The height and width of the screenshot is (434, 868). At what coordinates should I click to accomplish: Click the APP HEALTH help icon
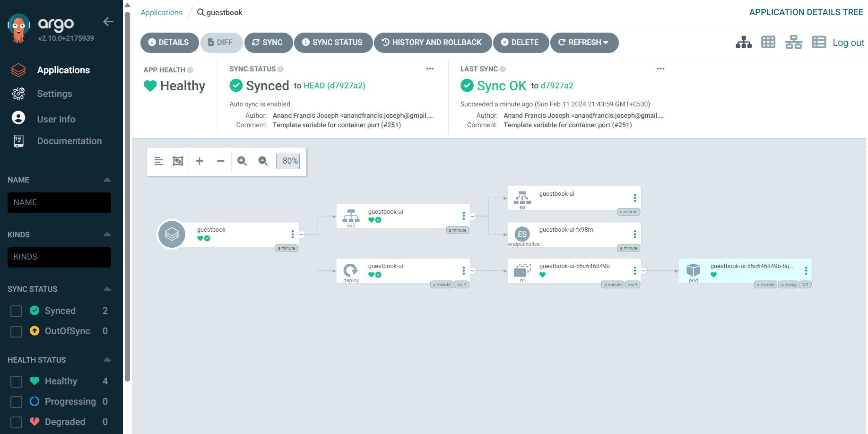190,70
